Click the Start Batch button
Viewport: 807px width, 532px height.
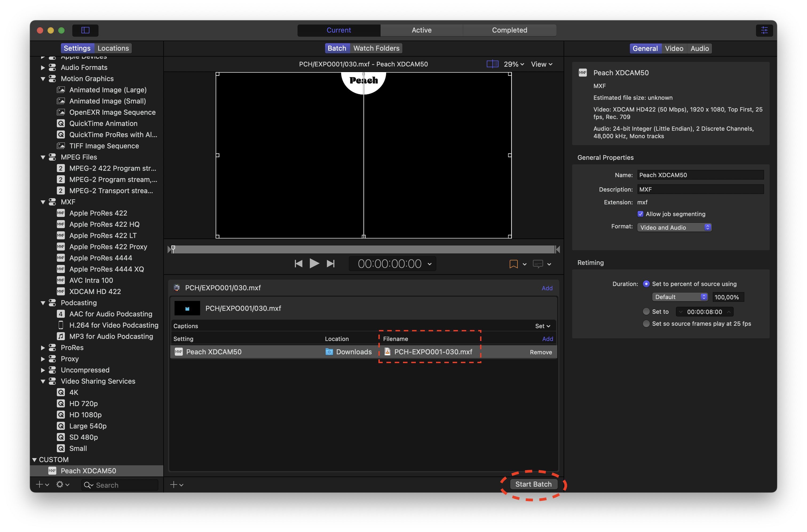pyautogui.click(x=533, y=484)
